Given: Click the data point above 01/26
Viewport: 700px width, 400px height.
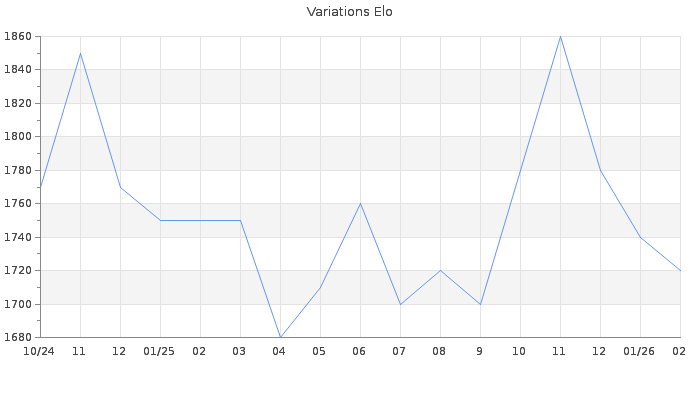Looking at the screenshot, I should (x=640, y=237).
